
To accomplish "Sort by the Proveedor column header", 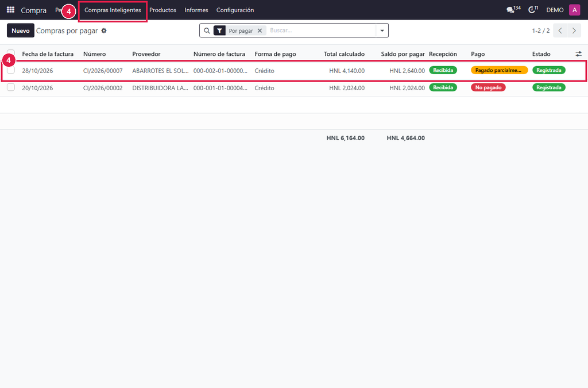I will click(x=146, y=54).
